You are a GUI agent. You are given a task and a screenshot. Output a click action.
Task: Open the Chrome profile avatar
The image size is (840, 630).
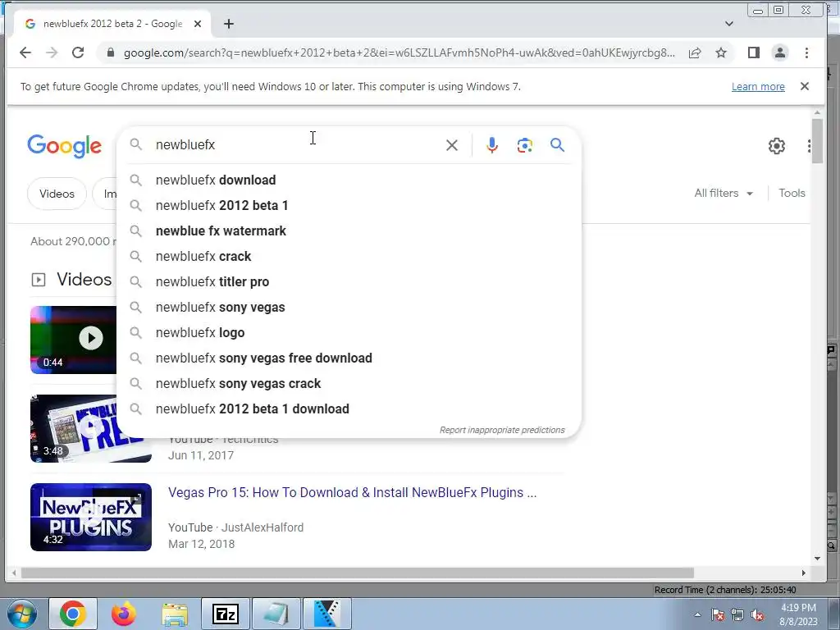point(780,52)
